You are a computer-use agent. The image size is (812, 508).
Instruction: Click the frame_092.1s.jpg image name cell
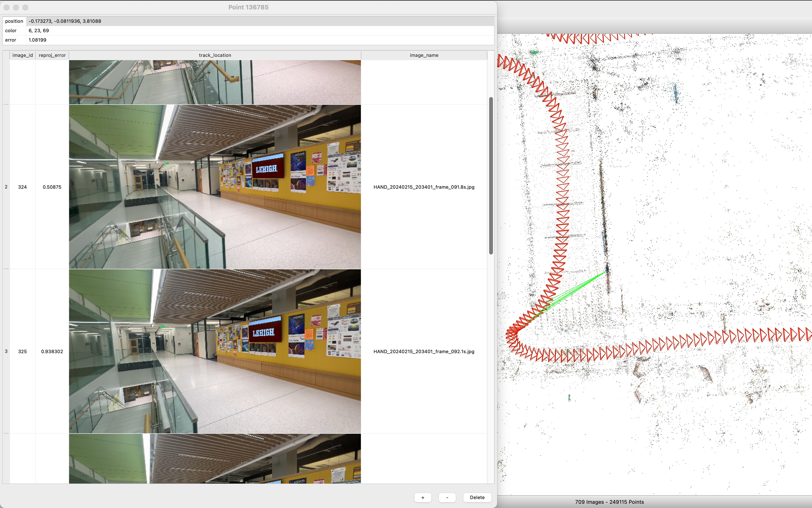coord(424,352)
